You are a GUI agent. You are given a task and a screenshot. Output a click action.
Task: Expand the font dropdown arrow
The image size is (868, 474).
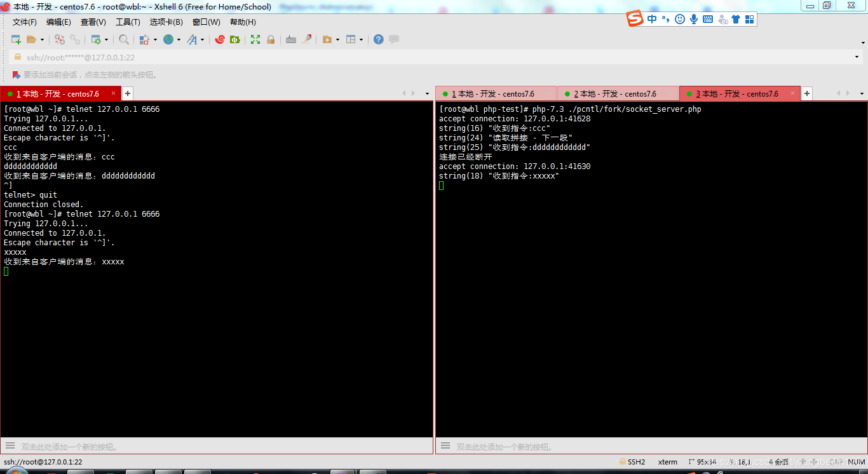[x=203, y=39]
